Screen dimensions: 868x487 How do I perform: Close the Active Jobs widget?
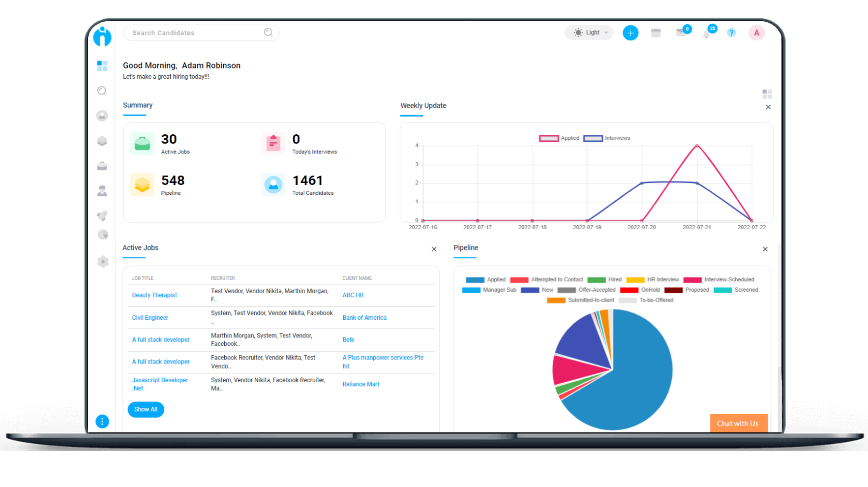click(434, 249)
